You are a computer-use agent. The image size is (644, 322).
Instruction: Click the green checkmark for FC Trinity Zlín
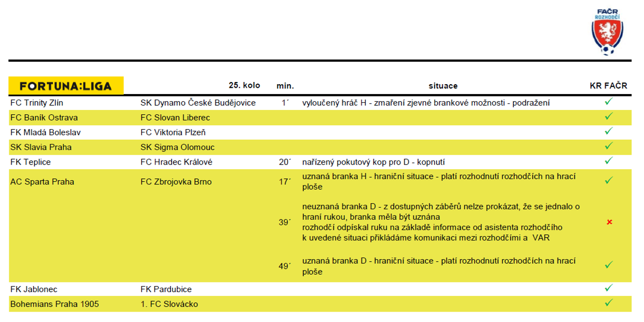coord(609,102)
